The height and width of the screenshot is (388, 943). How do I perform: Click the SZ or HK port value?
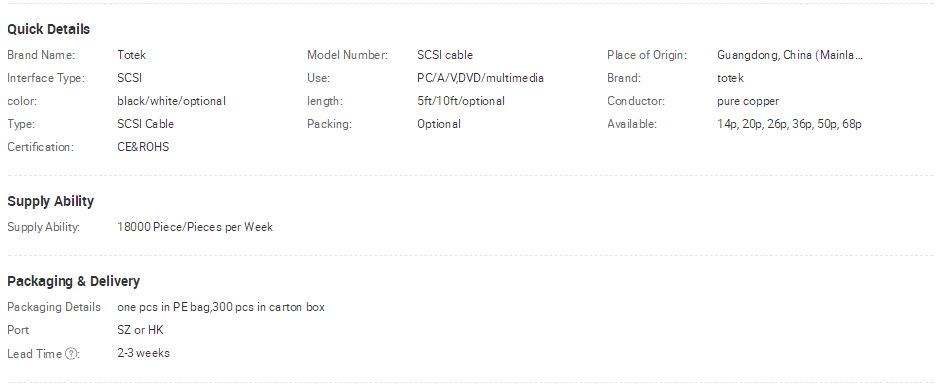[x=140, y=330]
